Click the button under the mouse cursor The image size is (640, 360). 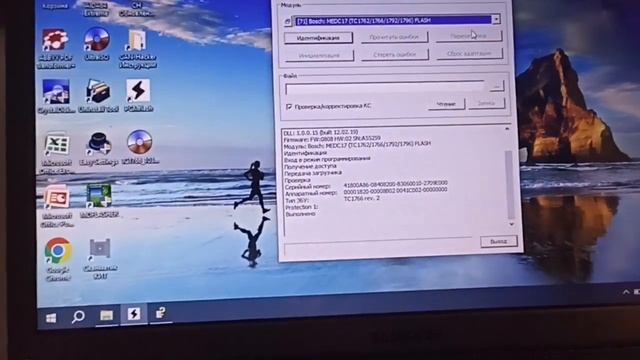tap(469, 36)
